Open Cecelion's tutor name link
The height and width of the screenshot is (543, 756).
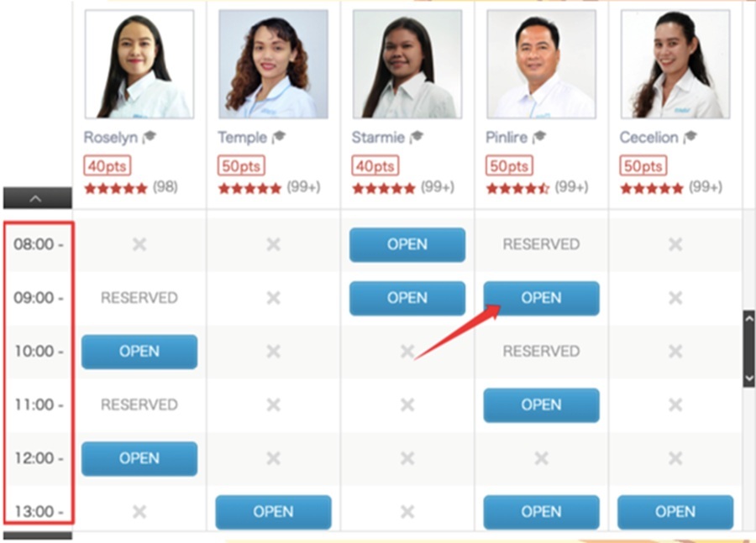pyautogui.click(x=649, y=138)
